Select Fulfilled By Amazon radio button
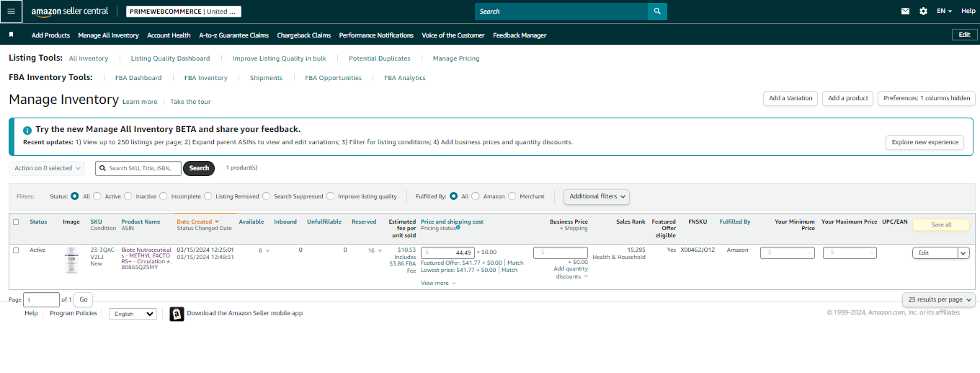980x373 pixels. click(475, 196)
